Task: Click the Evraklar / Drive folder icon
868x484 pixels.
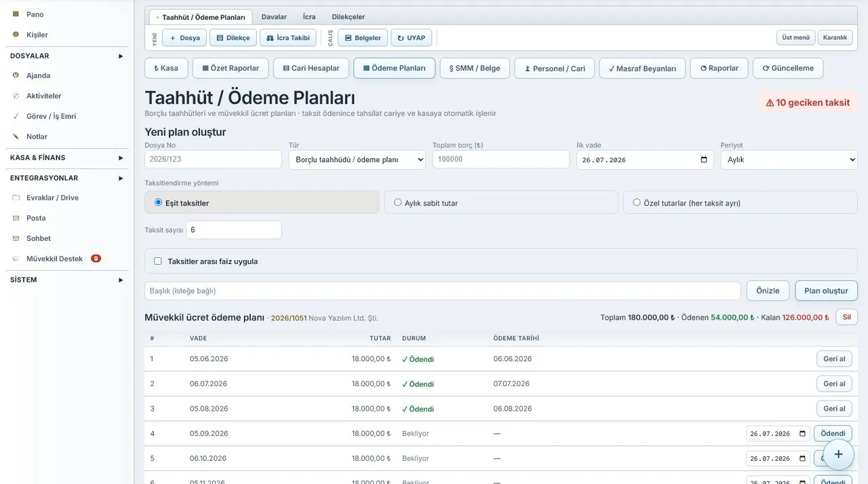Action: click(16, 198)
